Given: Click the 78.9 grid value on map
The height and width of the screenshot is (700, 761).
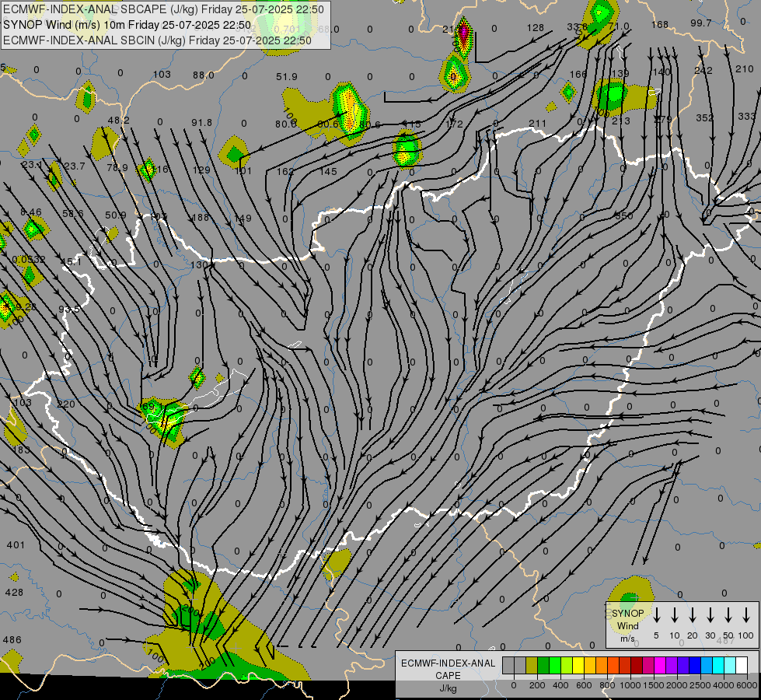Looking at the screenshot, I should 117,167.
